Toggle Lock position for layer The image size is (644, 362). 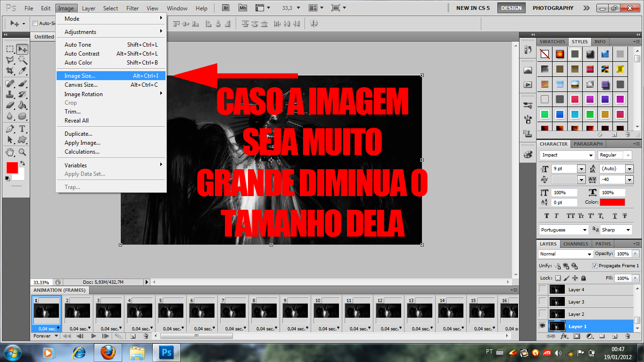575,278
